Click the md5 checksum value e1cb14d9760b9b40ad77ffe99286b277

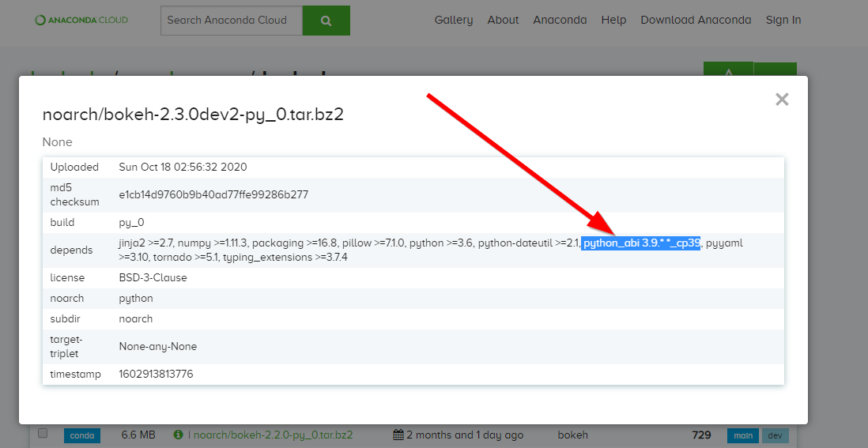(x=213, y=194)
